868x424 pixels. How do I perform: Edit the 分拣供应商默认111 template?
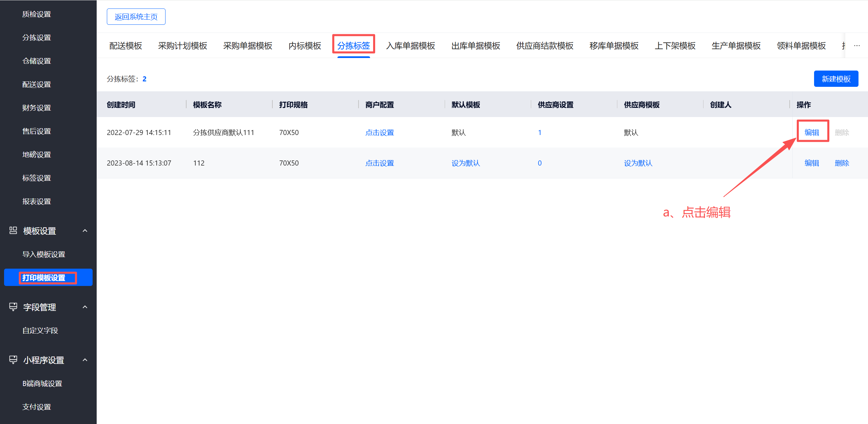point(812,132)
